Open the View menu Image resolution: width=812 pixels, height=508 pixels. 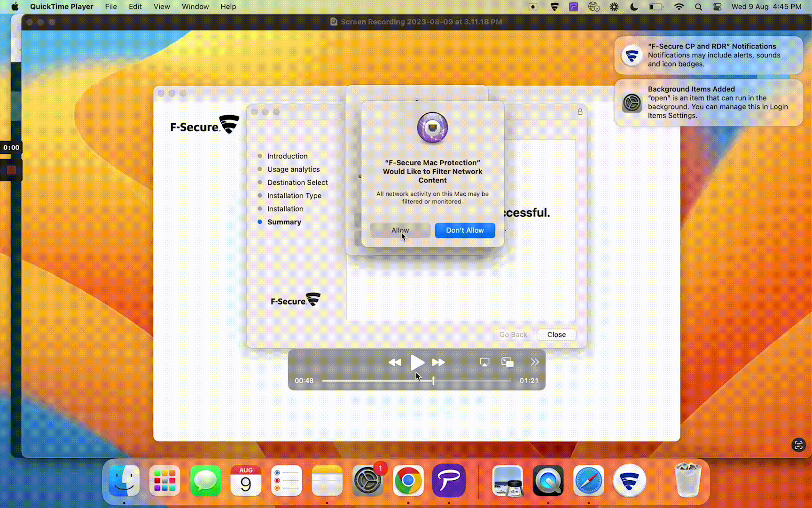pyautogui.click(x=162, y=7)
